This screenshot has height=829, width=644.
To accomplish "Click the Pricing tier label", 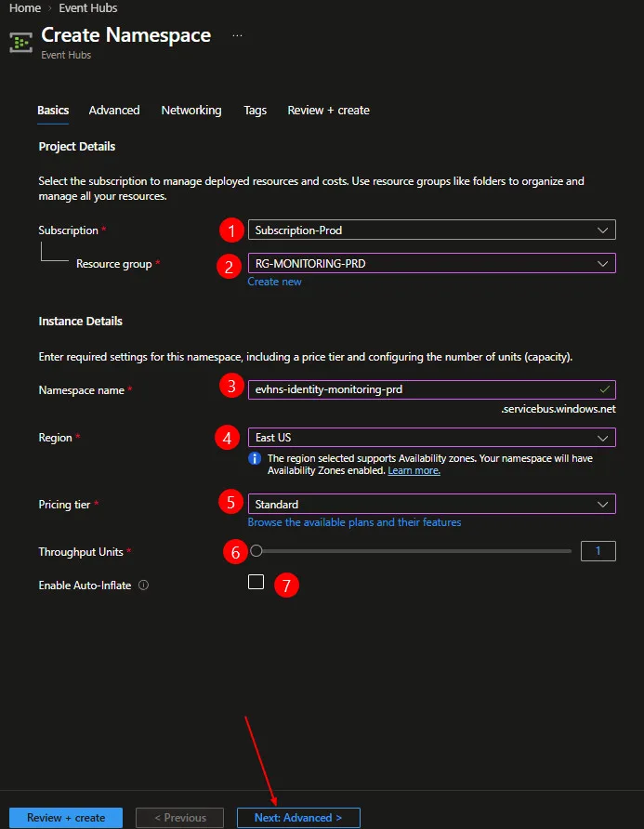I will click(x=64, y=505).
